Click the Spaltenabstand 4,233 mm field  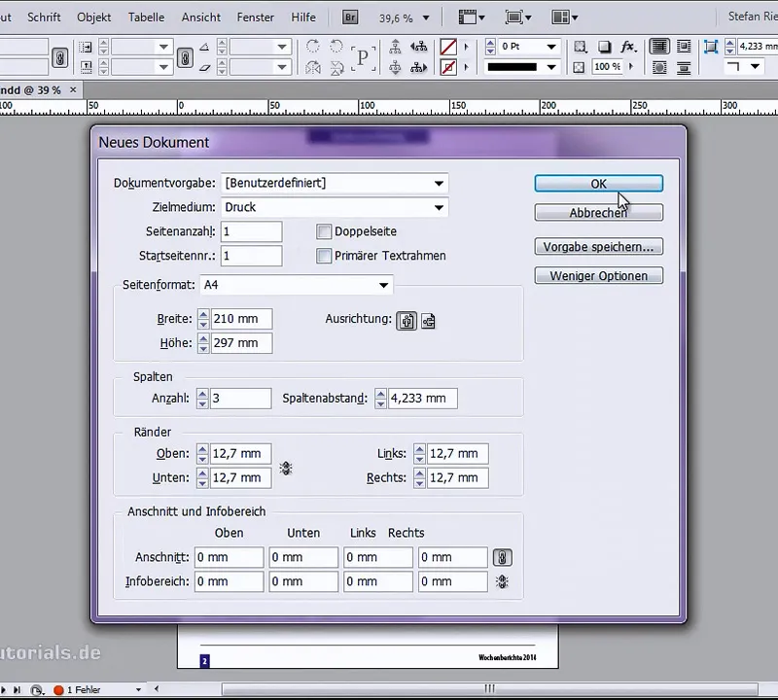(422, 399)
